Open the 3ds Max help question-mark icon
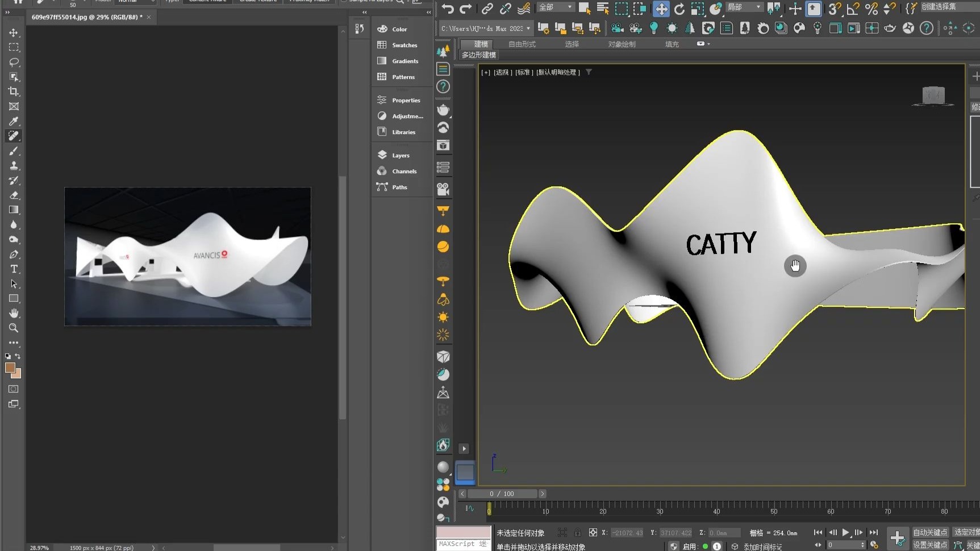980x551 pixels. point(927,28)
